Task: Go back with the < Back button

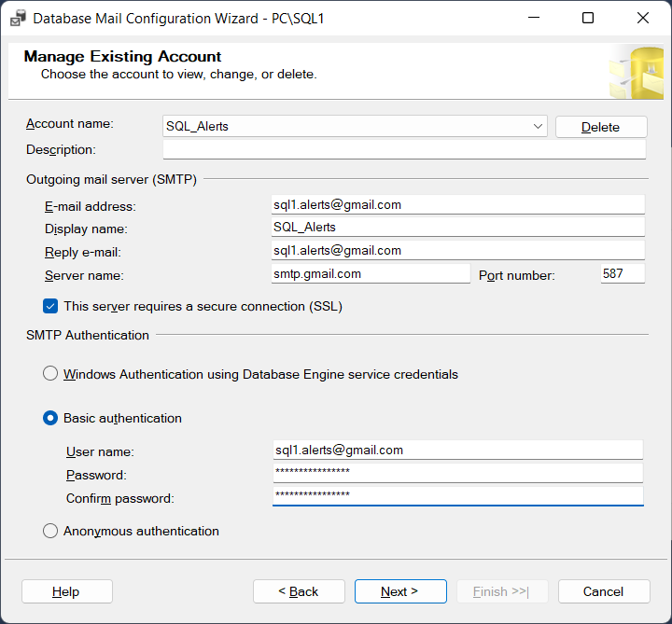Action: coord(299,591)
